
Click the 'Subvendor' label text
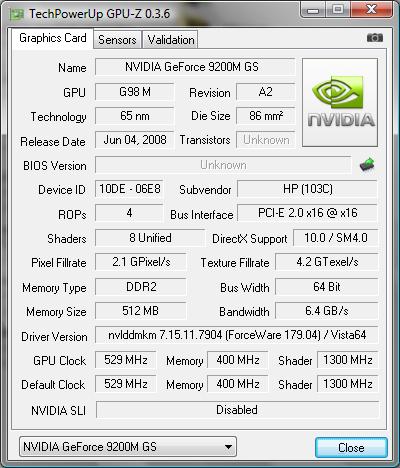click(205, 190)
